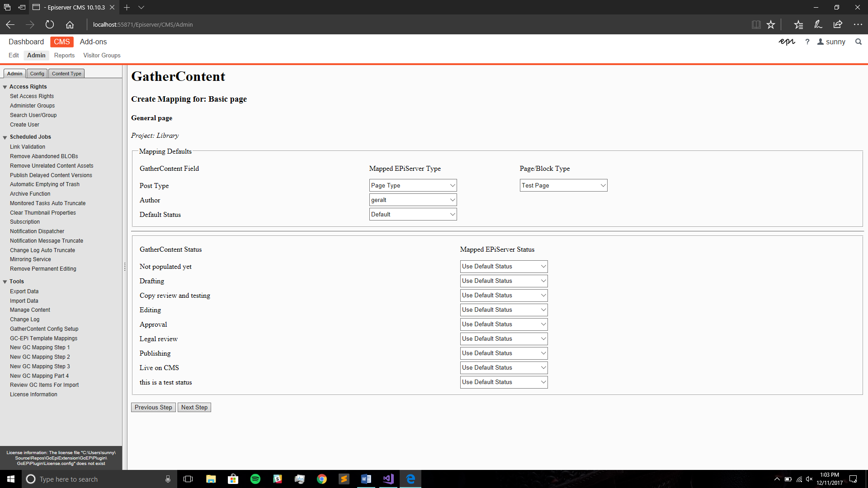Click the browser Refresh icon
868x488 pixels.
tap(50, 24)
